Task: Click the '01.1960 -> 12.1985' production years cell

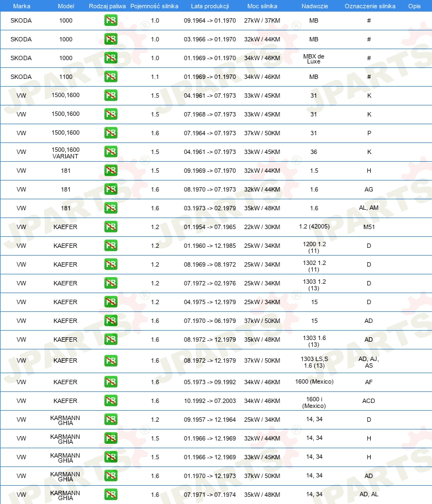Action: [x=210, y=246]
